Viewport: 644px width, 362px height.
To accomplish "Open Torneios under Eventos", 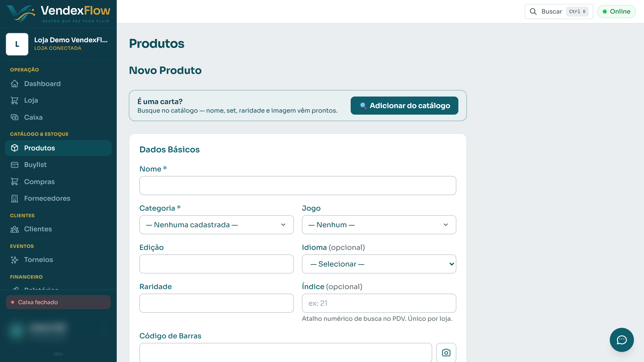I will pos(58,260).
